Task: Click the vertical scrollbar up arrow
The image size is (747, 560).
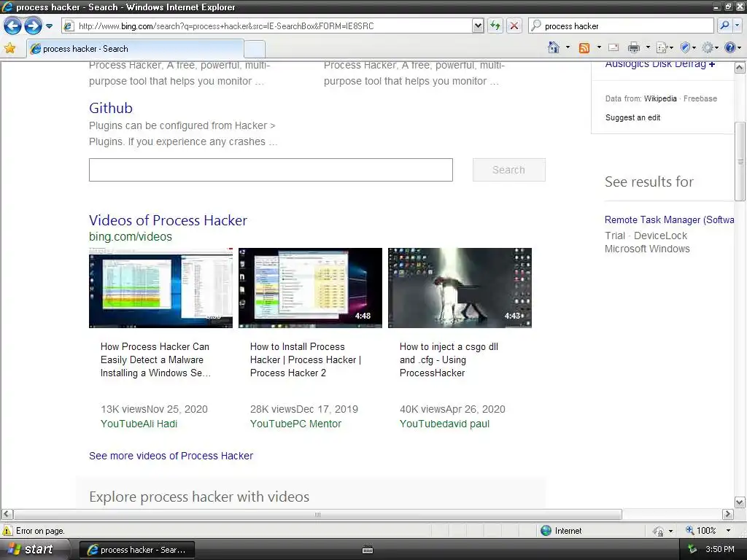Action: [740, 68]
